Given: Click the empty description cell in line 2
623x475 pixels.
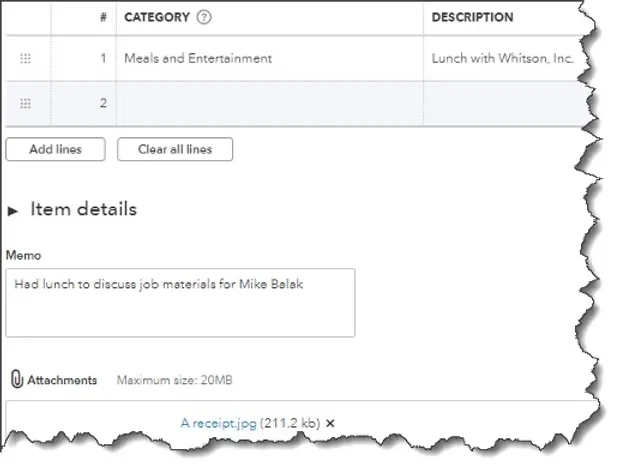Looking at the screenshot, I should pos(505,104).
